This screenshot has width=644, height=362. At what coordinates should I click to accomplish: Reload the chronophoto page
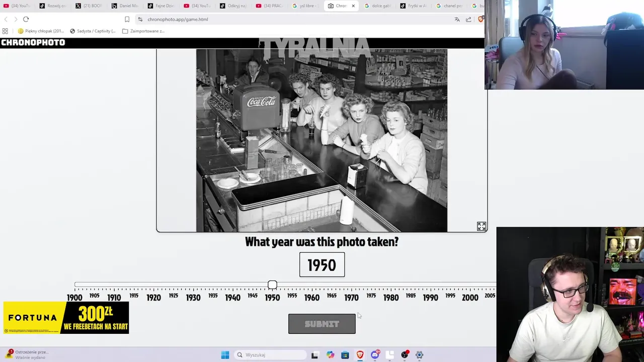pos(26,19)
